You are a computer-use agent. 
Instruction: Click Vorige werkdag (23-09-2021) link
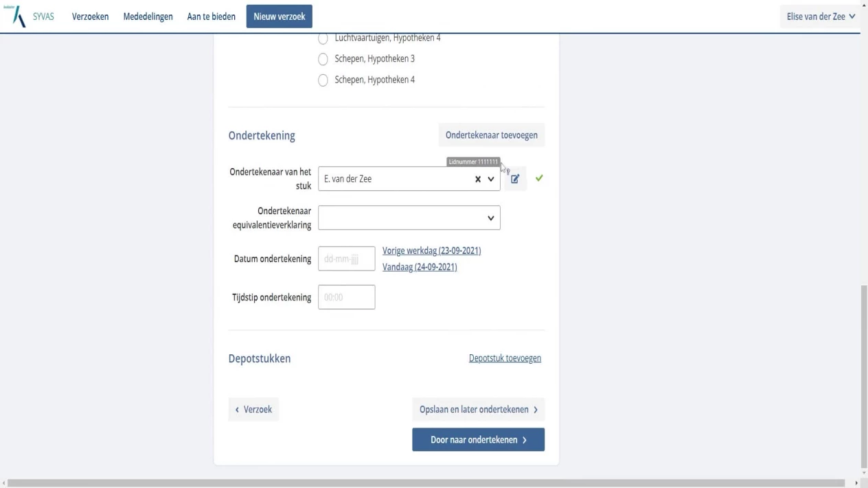[431, 251]
